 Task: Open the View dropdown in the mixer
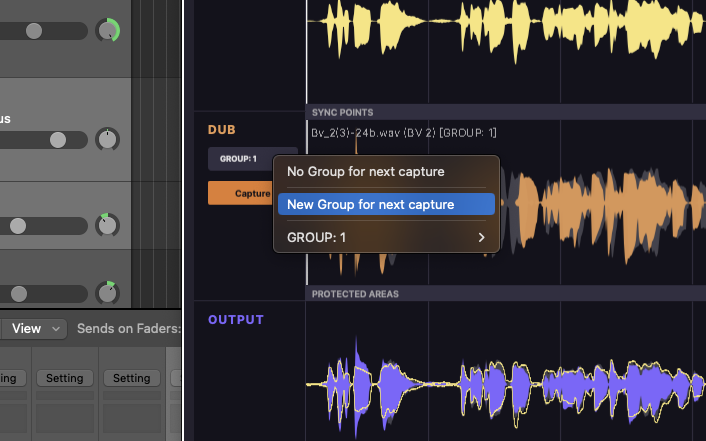pos(37,328)
